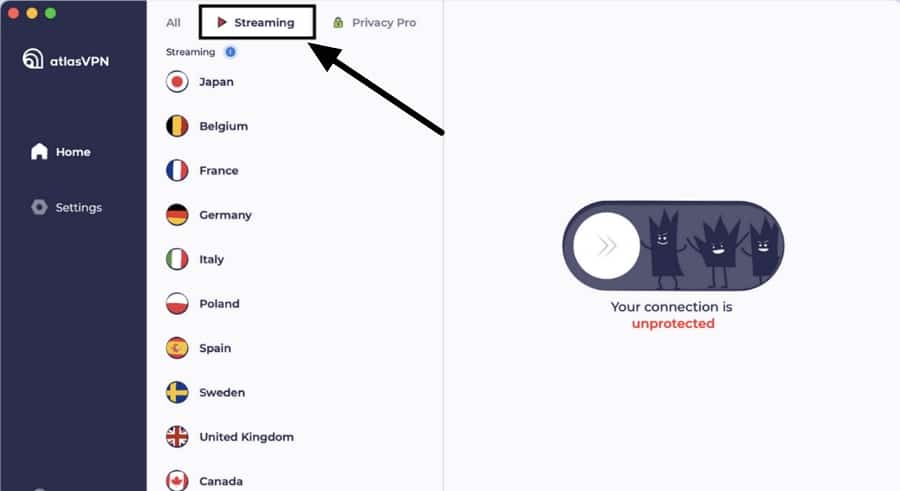The width and height of the screenshot is (900, 491).
Task: Click the Italy flag icon
Action: [x=177, y=259]
